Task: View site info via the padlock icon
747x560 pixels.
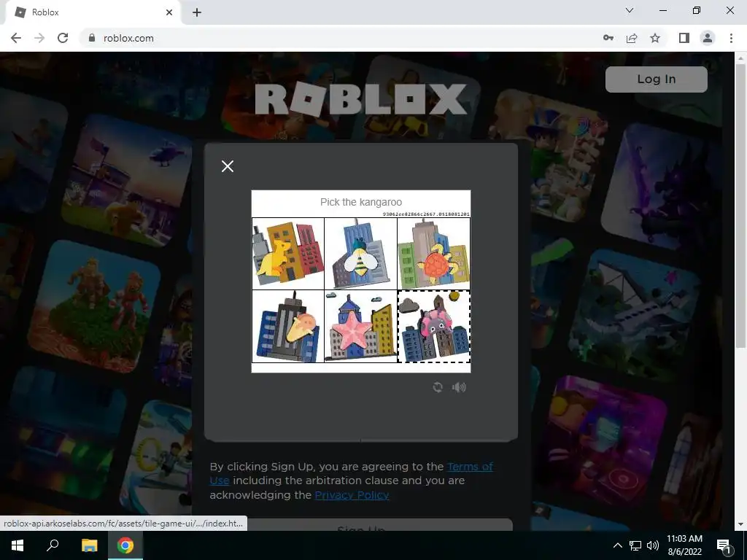Action: [92, 38]
